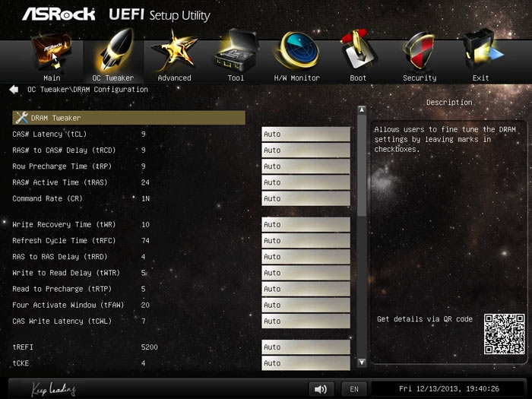Image resolution: width=532 pixels, height=399 pixels.
Task: Click the QR code image
Action: (x=504, y=334)
